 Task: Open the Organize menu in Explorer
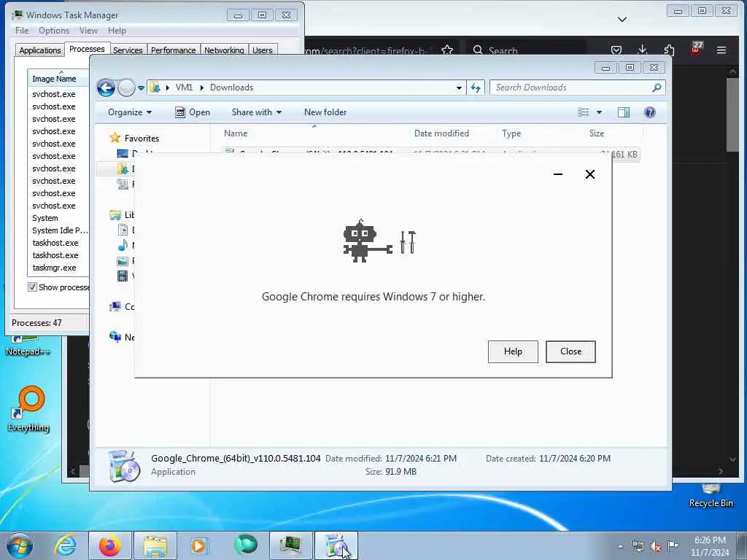130,112
